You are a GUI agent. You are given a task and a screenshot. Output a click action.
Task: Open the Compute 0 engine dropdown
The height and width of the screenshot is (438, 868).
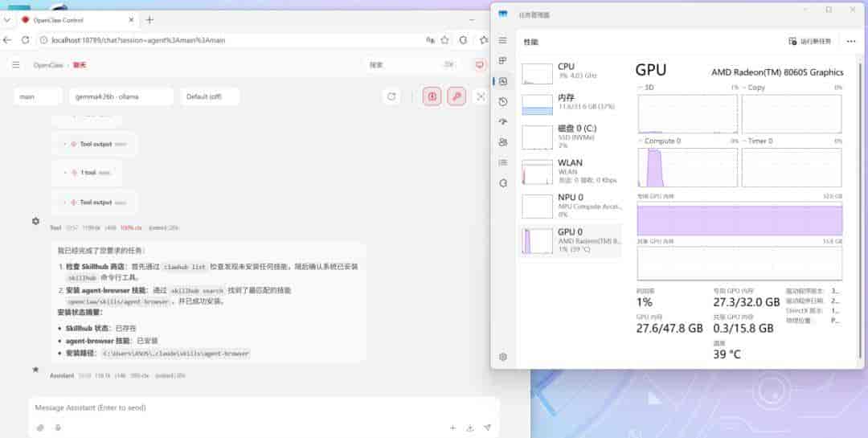(660, 141)
